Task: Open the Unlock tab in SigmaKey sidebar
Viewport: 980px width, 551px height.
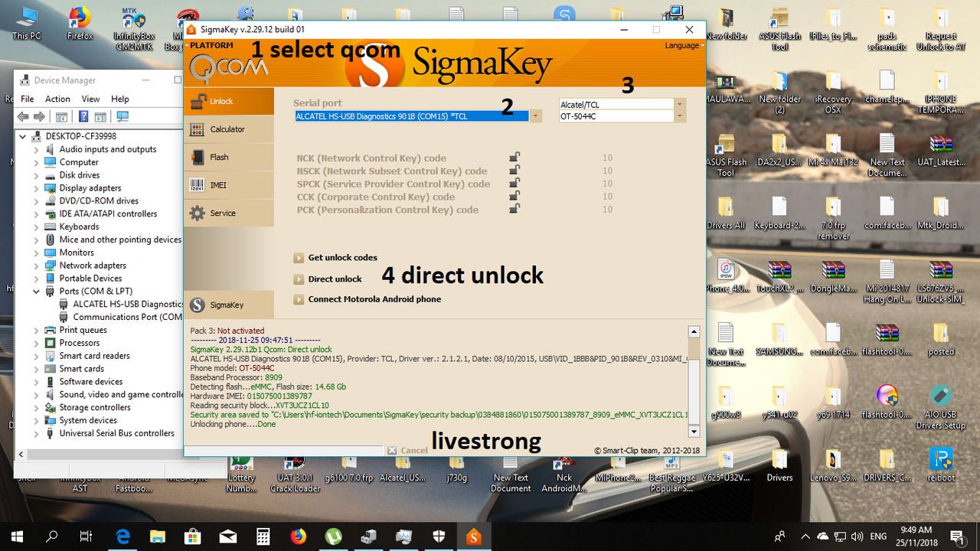Action: pyautogui.click(x=228, y=101)
